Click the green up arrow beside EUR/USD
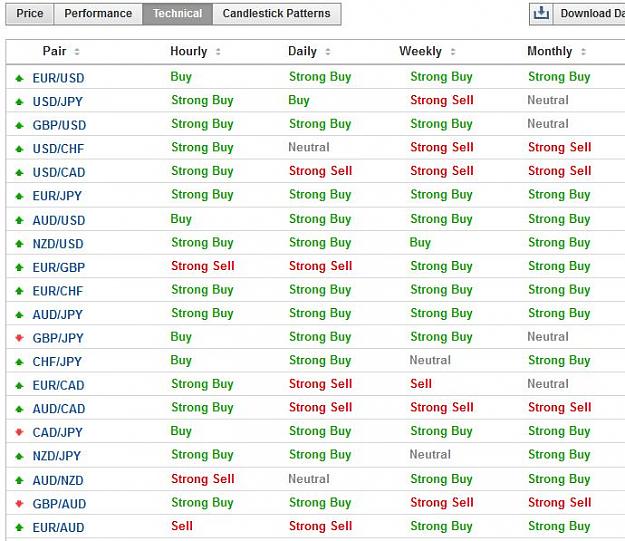The image size is (625, 541). click(19, 78)
